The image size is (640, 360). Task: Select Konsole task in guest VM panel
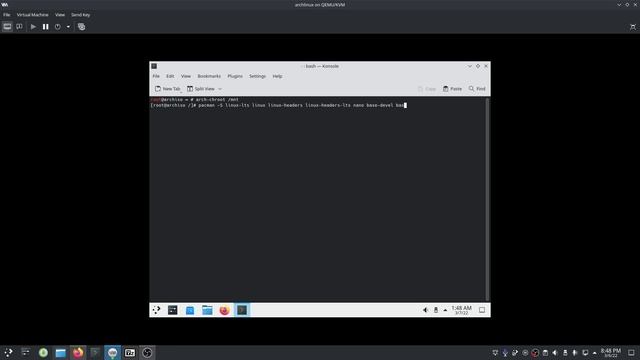click(242, 310)
